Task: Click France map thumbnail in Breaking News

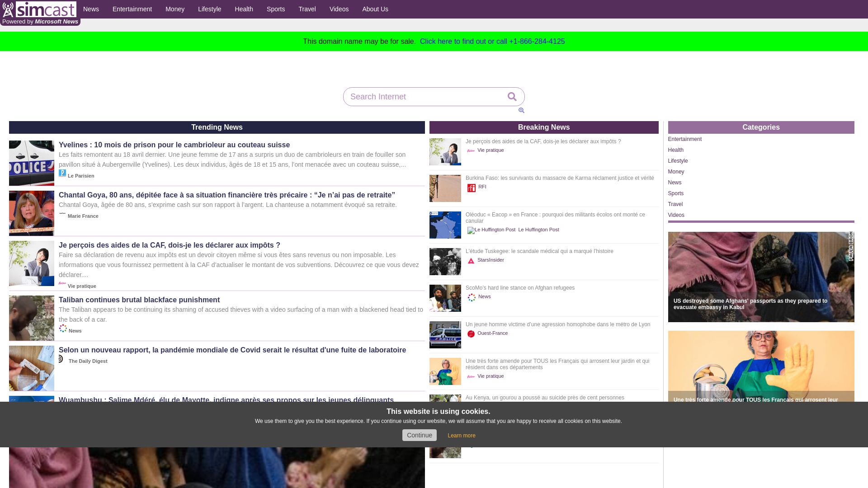Action: (445, 225)
